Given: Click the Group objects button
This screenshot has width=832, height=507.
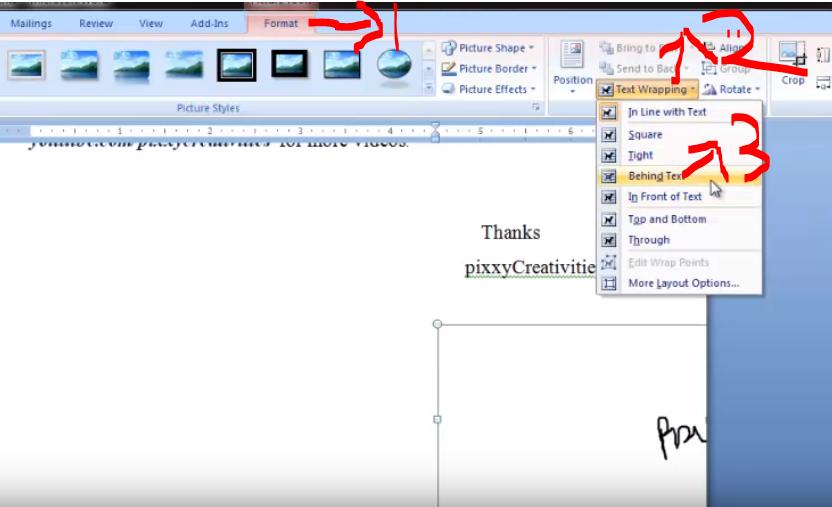Looking at the screenshot, I should pos(726,69).
